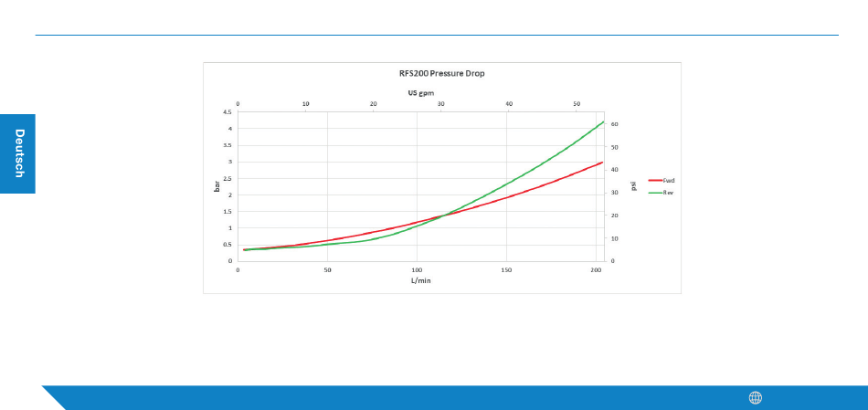Click the right end of red curve
868x410 pixels.
coord(602,163)
